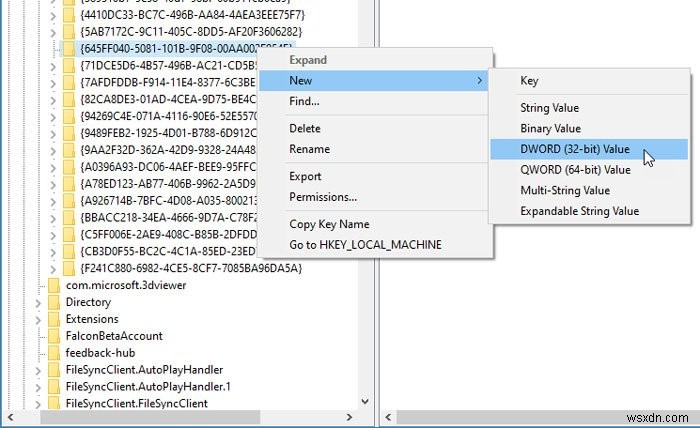Create new DWORD (32-bit) Value
The image size is (700, 428).
[589, 149]
